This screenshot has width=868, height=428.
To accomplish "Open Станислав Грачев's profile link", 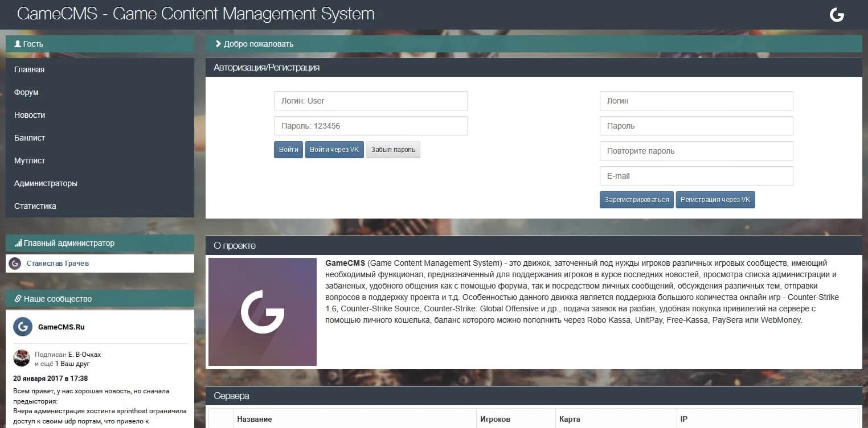I will (x=58, y=264).
